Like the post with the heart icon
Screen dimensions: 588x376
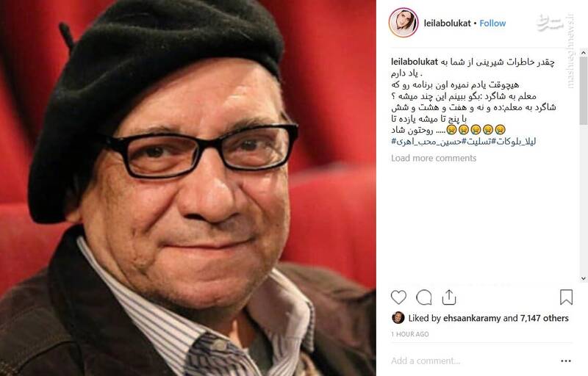[398, 297]
